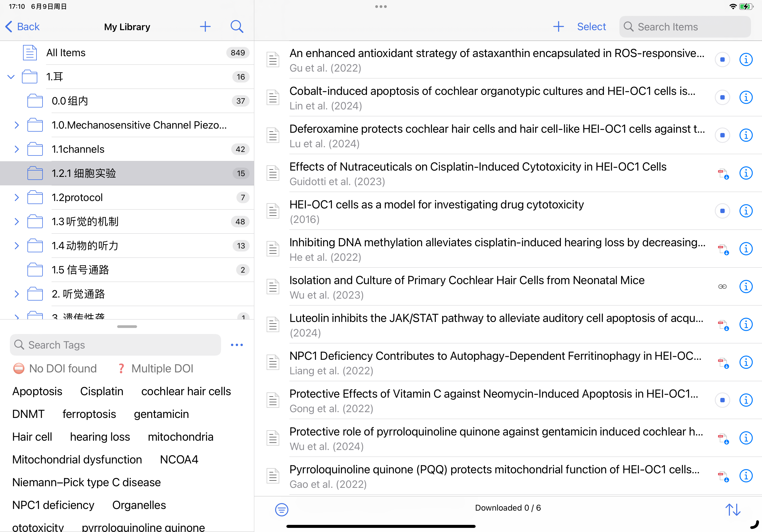Tap the Wi-Fi status icon
This screenshot has width=762, height=532.
[733, 7]
